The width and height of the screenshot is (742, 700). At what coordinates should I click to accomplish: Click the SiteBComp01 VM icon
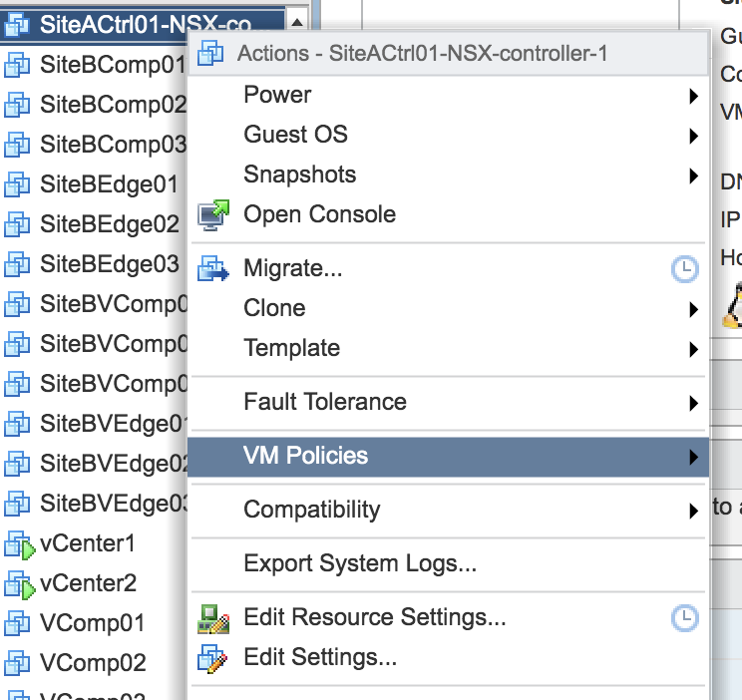click(17, 65)
